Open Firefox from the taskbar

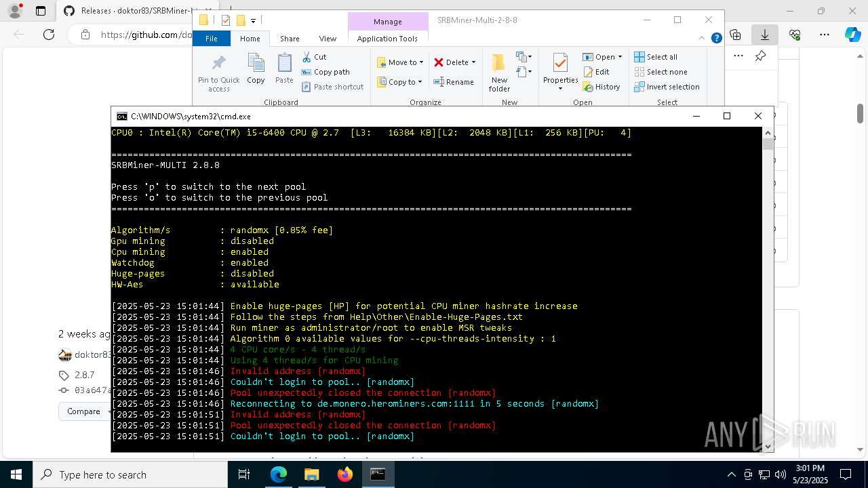pos(345,474)
